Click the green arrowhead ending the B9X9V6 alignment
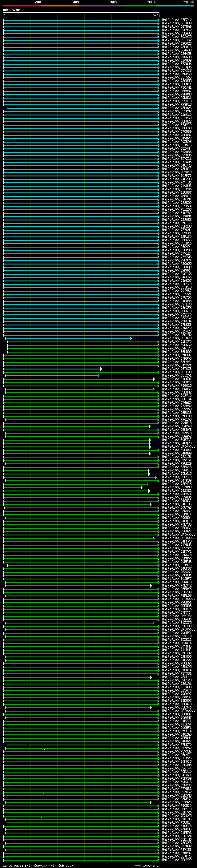 [151, 802]
